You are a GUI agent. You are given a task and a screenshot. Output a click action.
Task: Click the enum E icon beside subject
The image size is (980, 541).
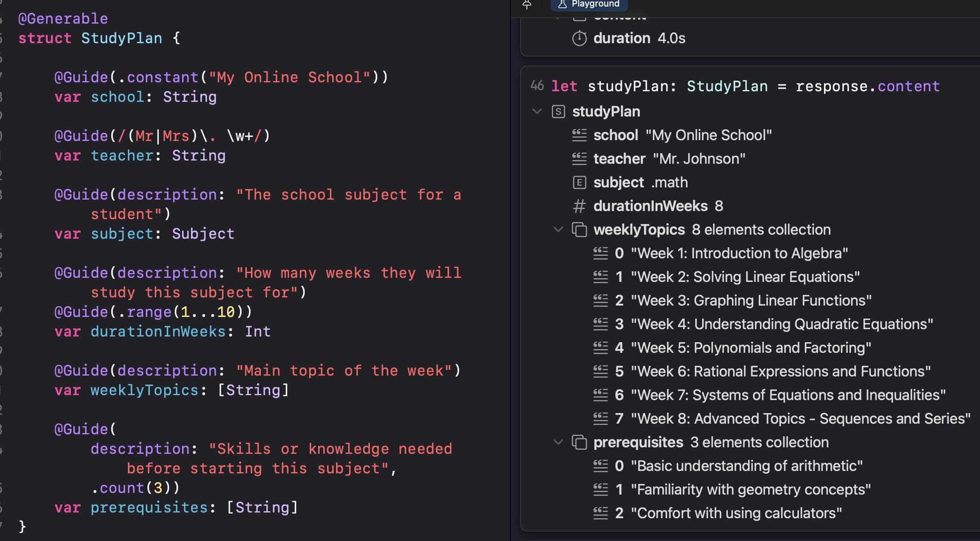(579, 183)
